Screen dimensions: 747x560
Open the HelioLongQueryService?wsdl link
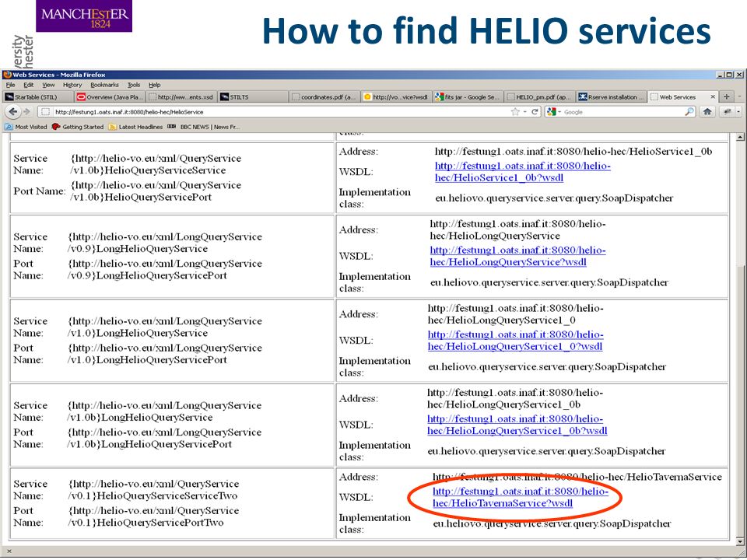tap(517, 256)
